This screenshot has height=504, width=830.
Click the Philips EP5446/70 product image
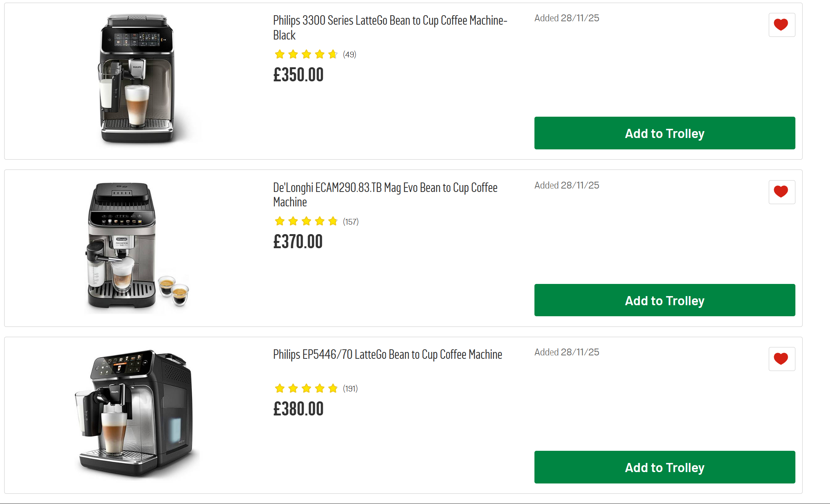click(135, 413)
